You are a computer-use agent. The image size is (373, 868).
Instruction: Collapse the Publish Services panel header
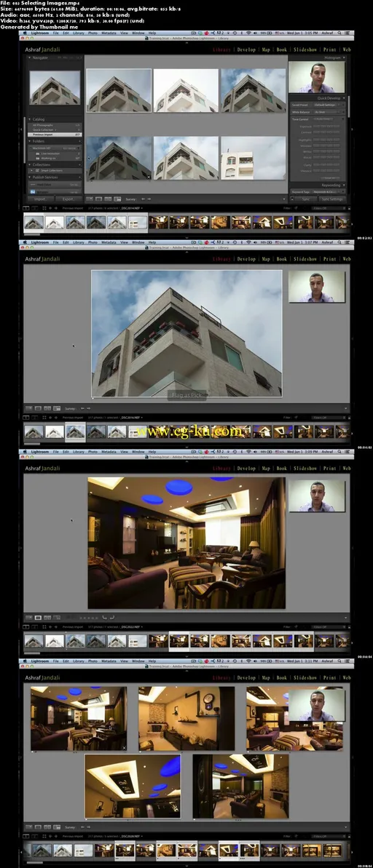pyautogui.click(x=55, y=177)
